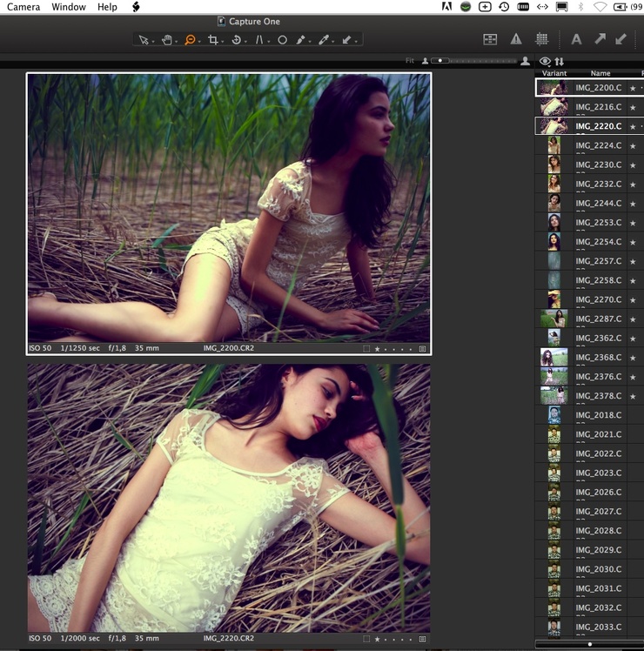Image resolution: width=644 pixels, height=651 pixels.
Task: Sort browser by Variant column header
Action: [x=553, y=73]
